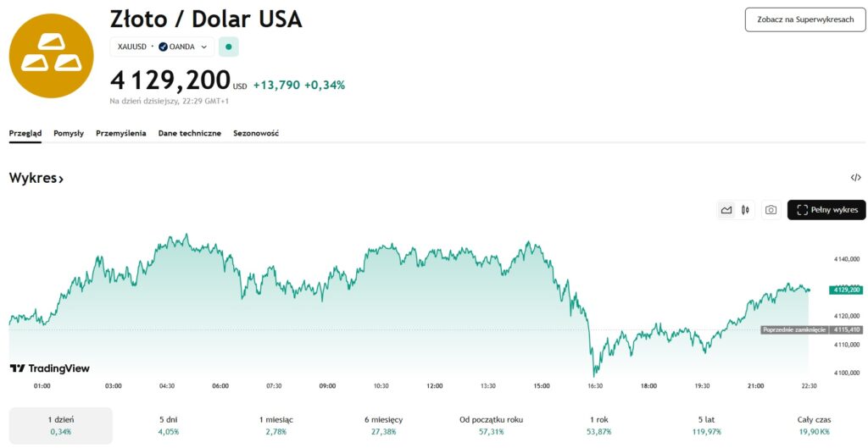This screenshot has height=448, width=868.
Task: Click the TradingView logo on chart
Action: click(x=50, y=368)
